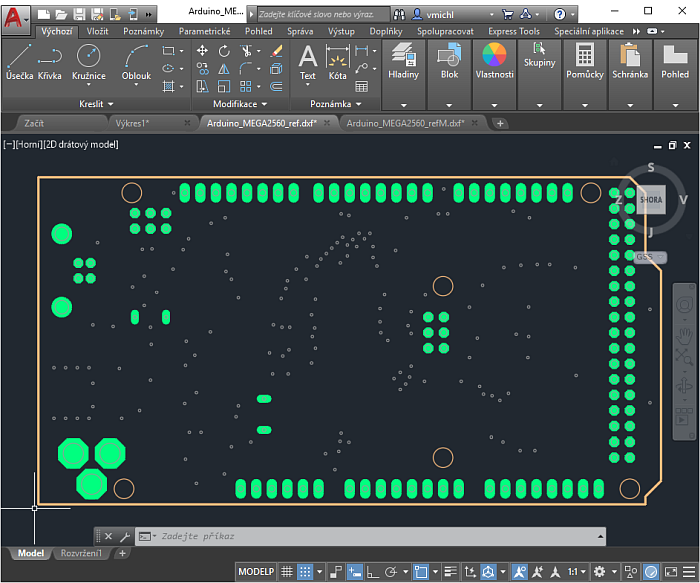This screenshot has height=583, width=700.
Task: Click the Text annotation tool
Action: tap(307, 61)
